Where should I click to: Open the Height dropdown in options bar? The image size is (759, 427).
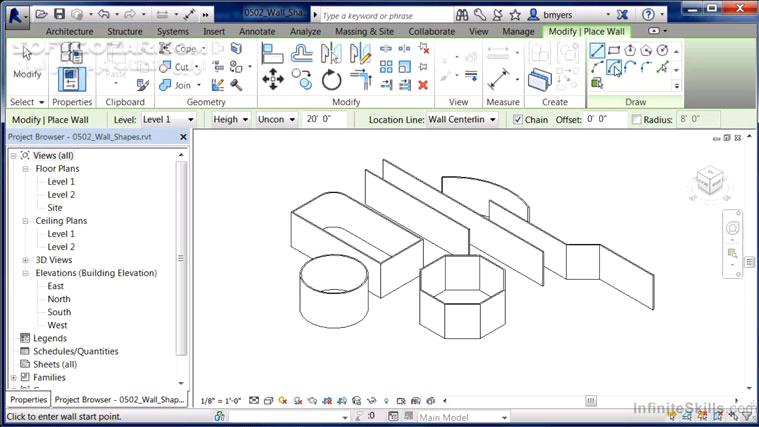coord(230,120)
